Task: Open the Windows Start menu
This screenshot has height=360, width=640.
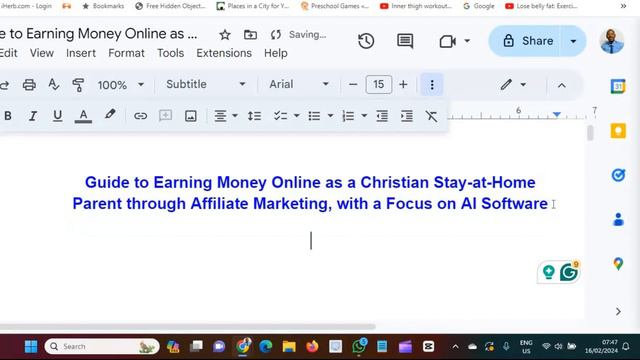Action: (x=31, y=347)
